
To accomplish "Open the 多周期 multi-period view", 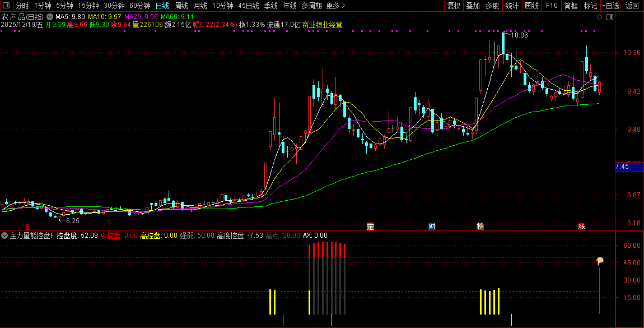I will click(311, 6).
